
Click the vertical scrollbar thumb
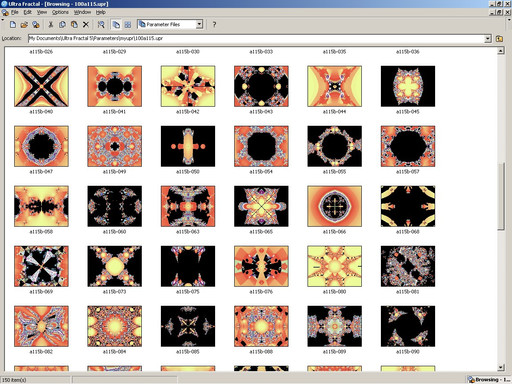(501, 196)
